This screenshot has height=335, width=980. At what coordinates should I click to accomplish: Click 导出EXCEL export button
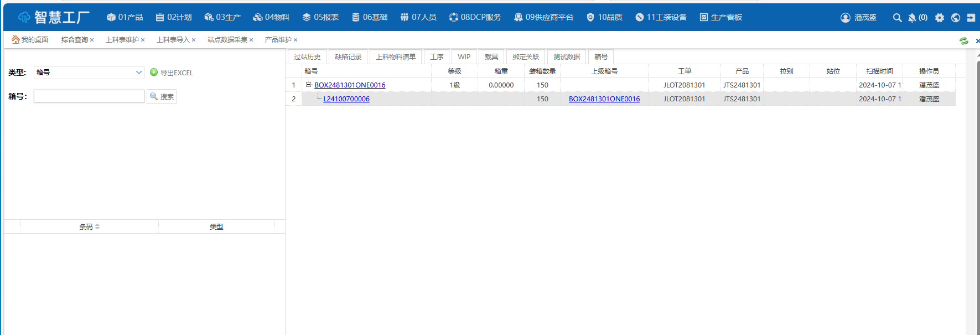(172, 73)
